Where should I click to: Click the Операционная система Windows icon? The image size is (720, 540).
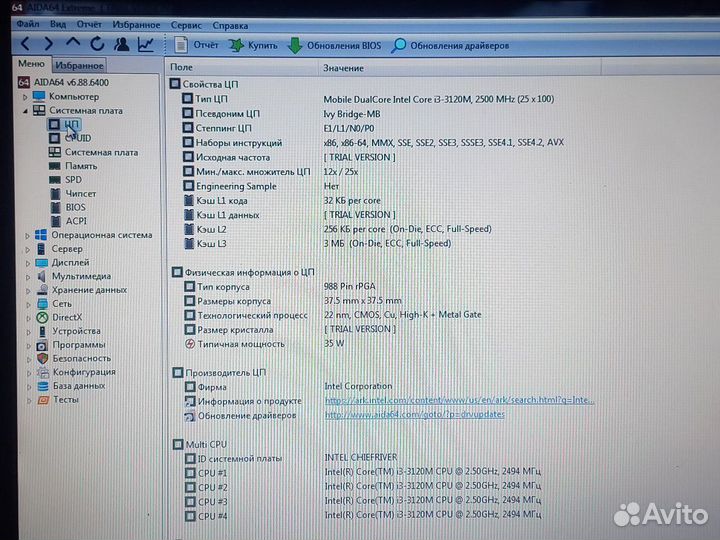tap(41, 235)
